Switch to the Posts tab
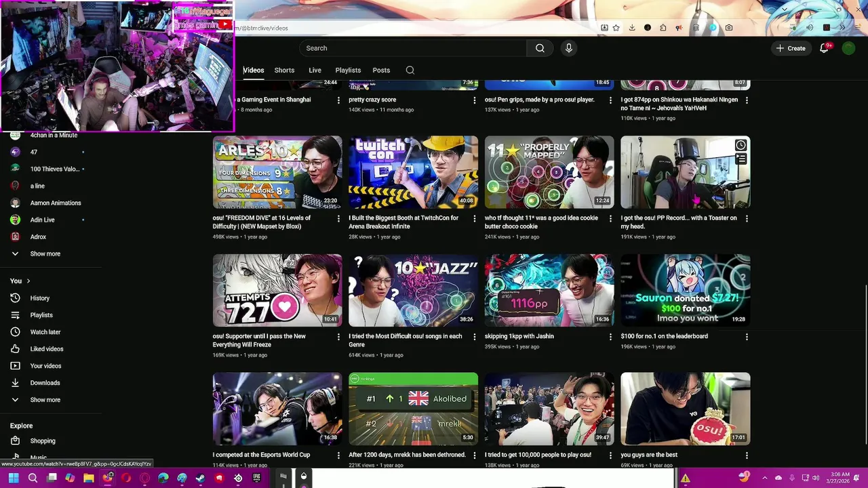The image size is (868, 488). point(381,70)
